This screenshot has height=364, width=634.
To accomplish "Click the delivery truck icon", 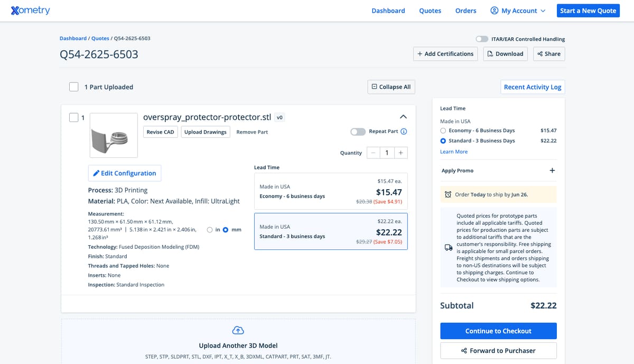I will (448, 248).
